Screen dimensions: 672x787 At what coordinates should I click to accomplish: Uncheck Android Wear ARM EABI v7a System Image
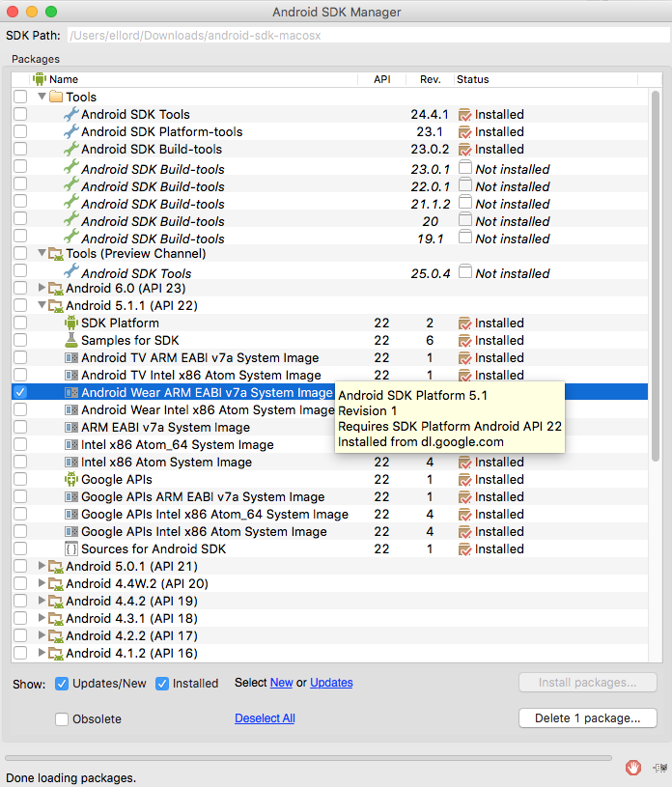pyautogui.click(x=20, y=392)
